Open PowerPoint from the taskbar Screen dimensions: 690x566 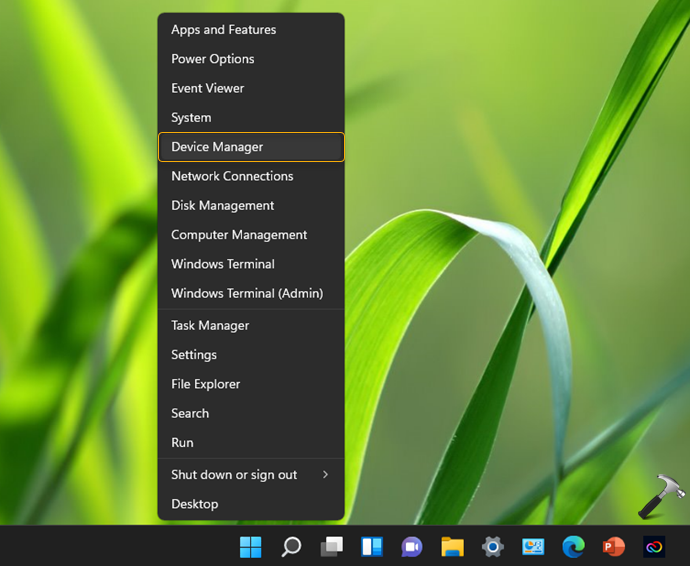click(613, 547)
